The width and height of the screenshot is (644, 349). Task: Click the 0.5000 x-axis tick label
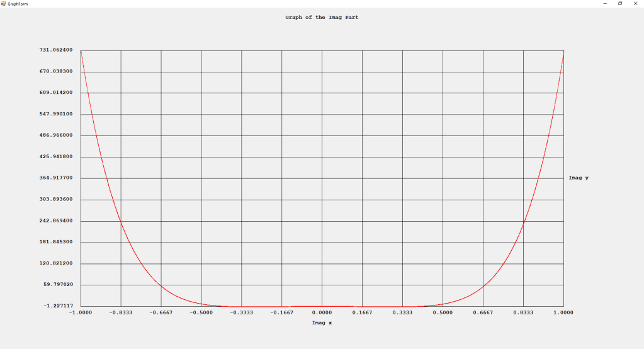coord(443,312)
